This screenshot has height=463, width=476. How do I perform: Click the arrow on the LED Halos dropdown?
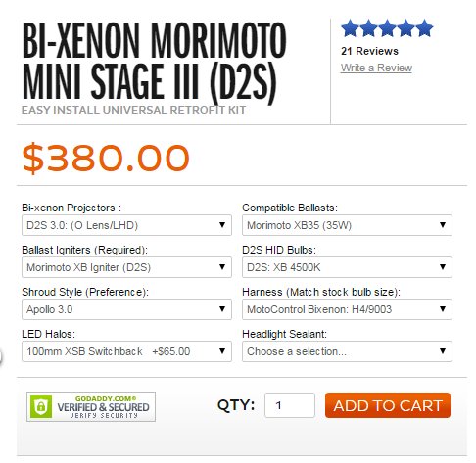pos(222,351)
